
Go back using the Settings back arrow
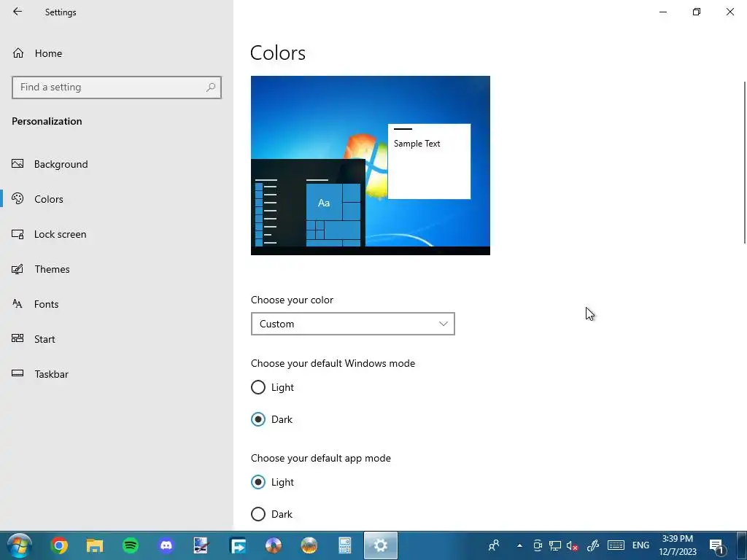[18, 12]
